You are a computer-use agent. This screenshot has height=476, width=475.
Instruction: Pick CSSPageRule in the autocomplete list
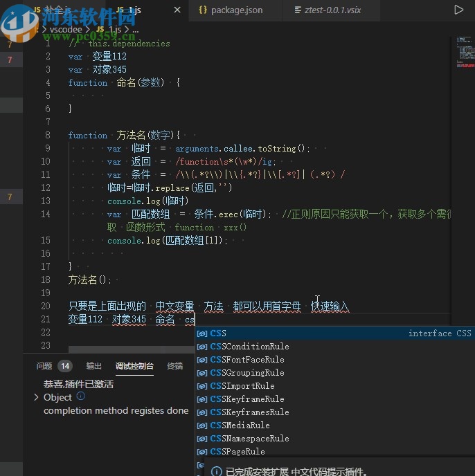click(335, 451)
